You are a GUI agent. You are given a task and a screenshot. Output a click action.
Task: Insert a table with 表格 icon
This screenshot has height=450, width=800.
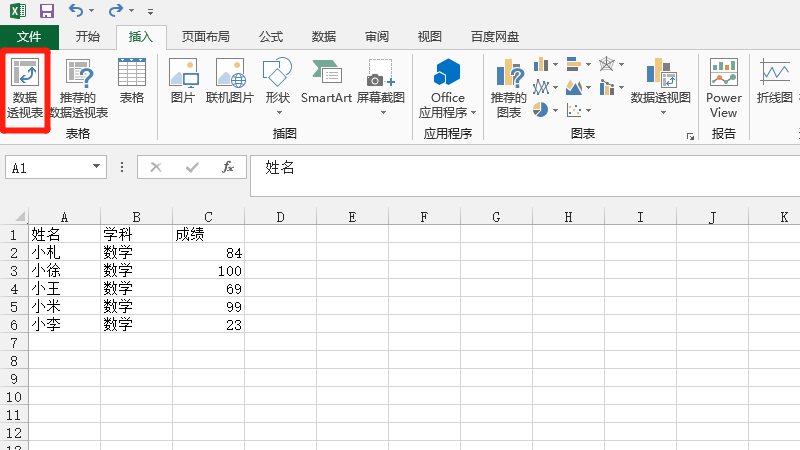pos(132,81)
